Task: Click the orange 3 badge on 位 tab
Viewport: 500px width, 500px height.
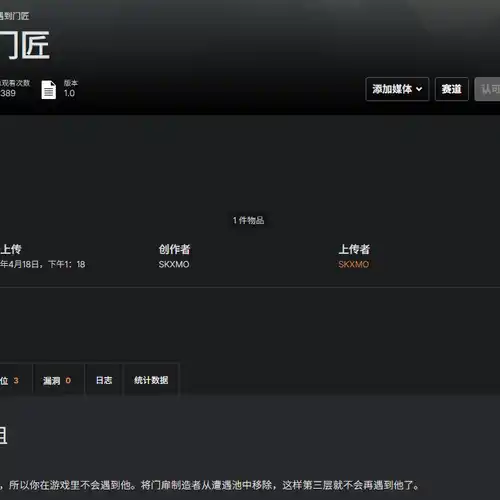Action: coord(16,380)
